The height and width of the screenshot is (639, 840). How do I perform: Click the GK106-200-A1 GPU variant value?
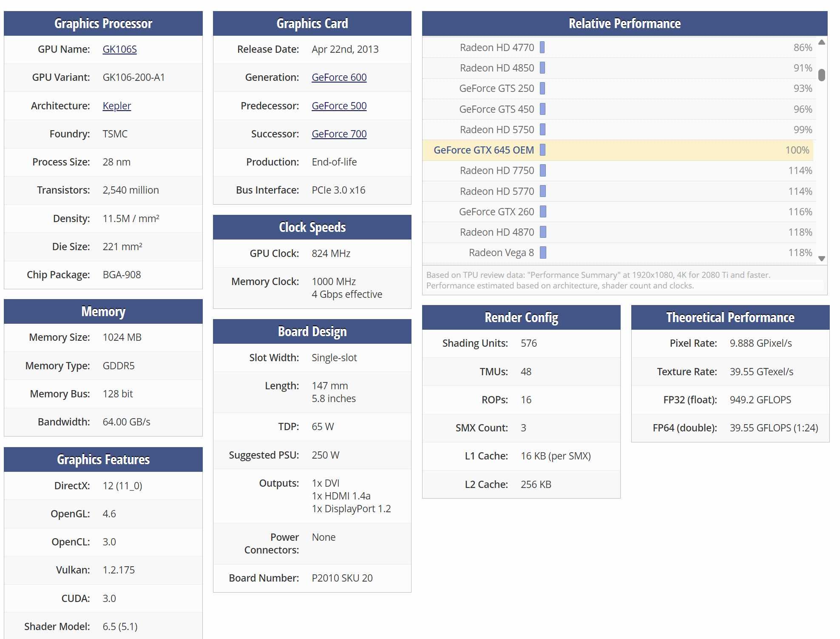[133, 77]
